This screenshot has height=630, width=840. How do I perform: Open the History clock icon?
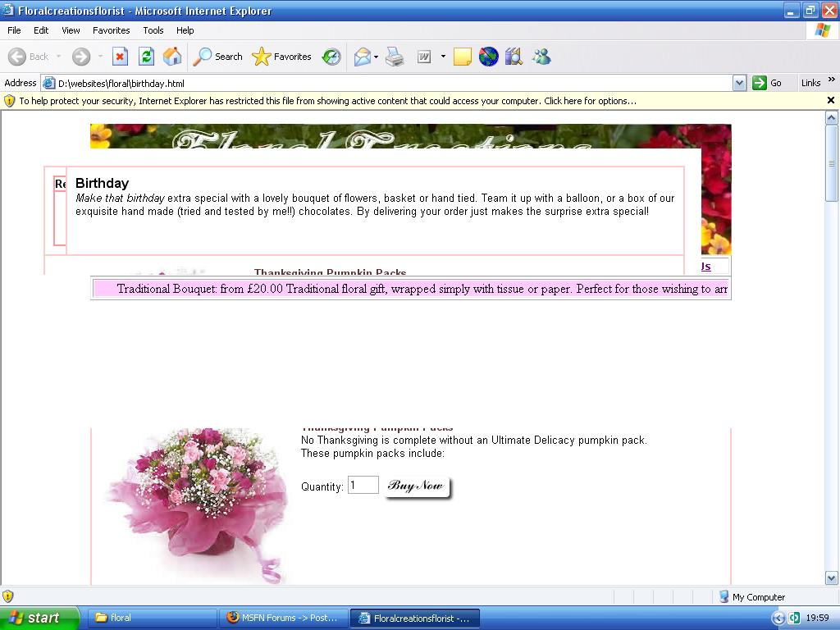(331, 57)
